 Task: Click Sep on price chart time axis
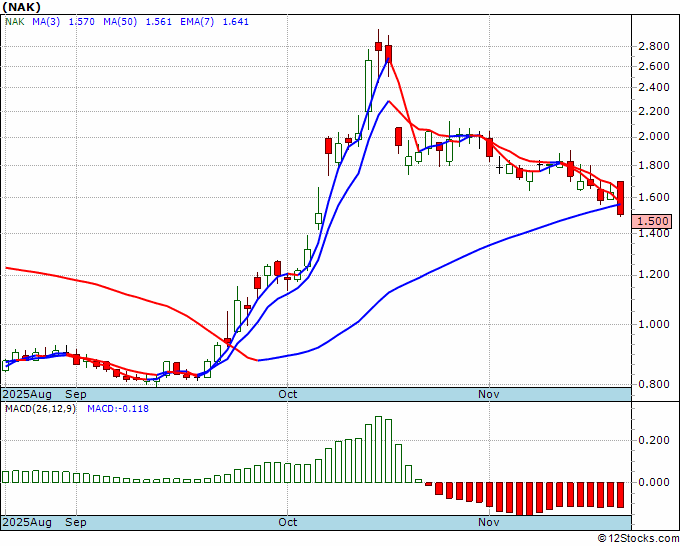[x=75, y=394]
